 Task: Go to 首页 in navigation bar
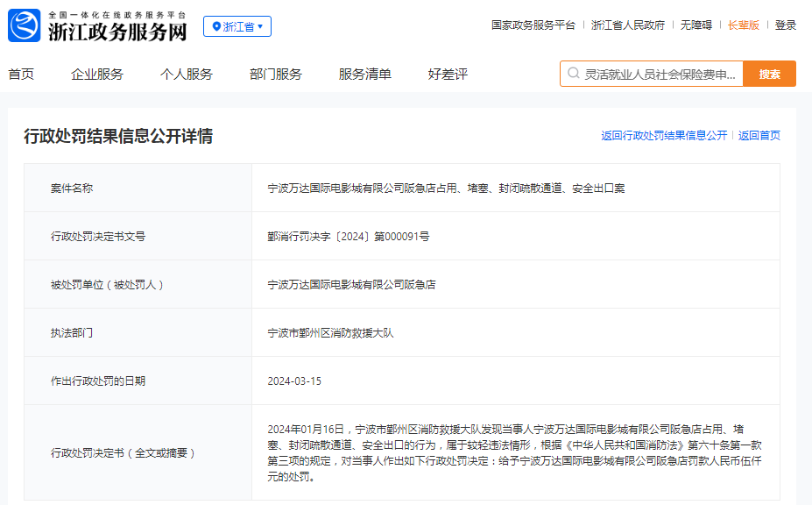pos(21,75)
